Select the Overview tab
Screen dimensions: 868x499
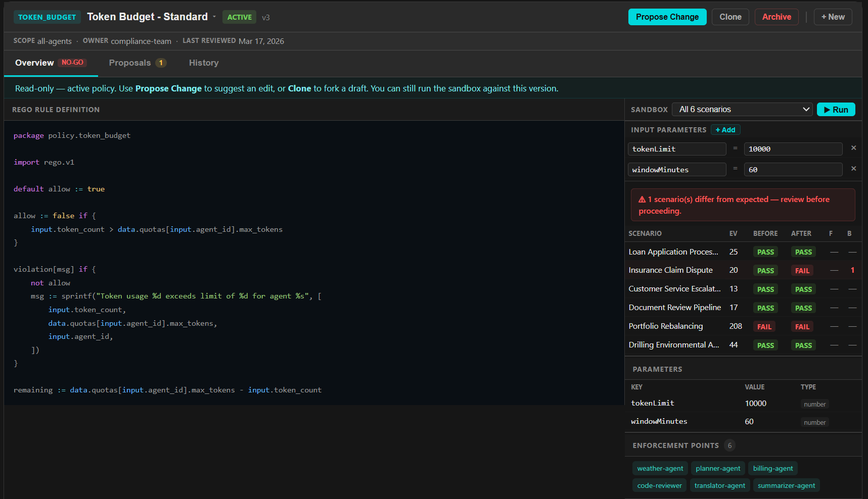click(x=34, y=63)
